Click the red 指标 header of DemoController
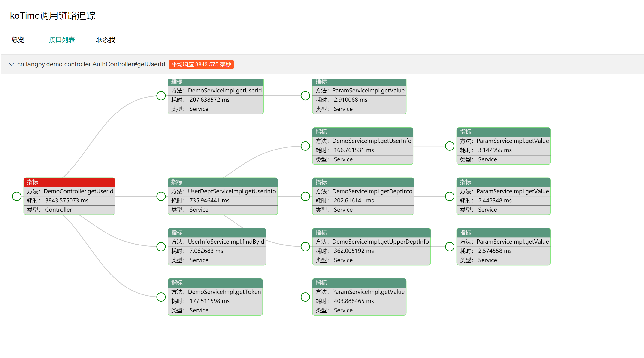644x358 pixels. [x=69, y=182]
